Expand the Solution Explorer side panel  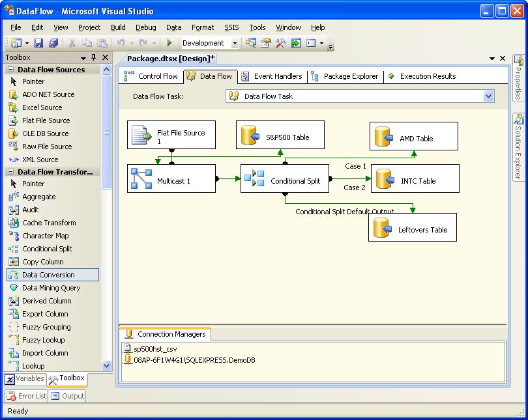click(x=518, y=147)
